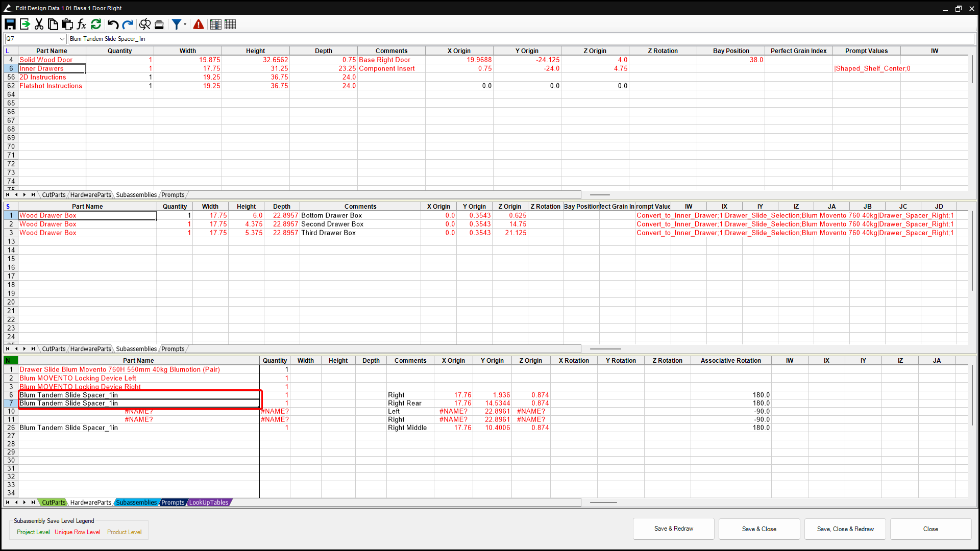Click the green Refresh arrows icon

(x=96, y=24)
